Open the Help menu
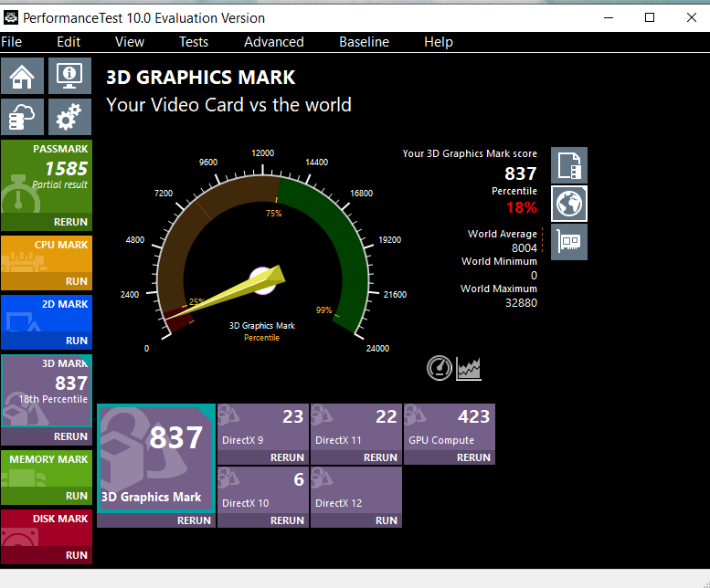 439,42
